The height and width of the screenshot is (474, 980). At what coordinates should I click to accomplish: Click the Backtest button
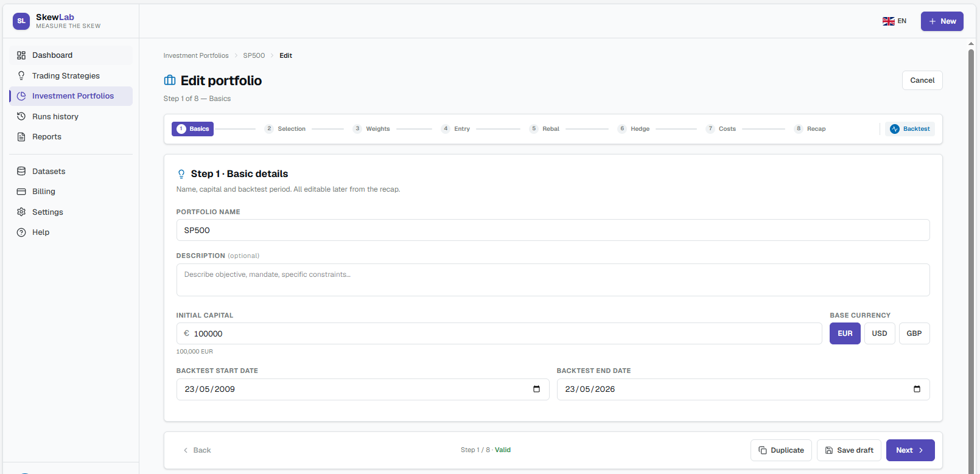tap(910, 129)
